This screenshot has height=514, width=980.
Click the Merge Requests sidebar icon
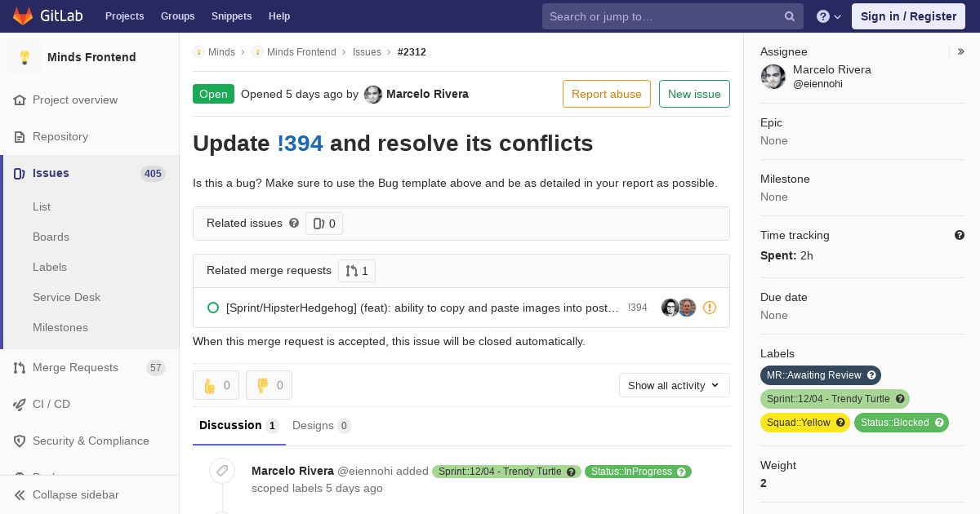click(x=20, y=367)
